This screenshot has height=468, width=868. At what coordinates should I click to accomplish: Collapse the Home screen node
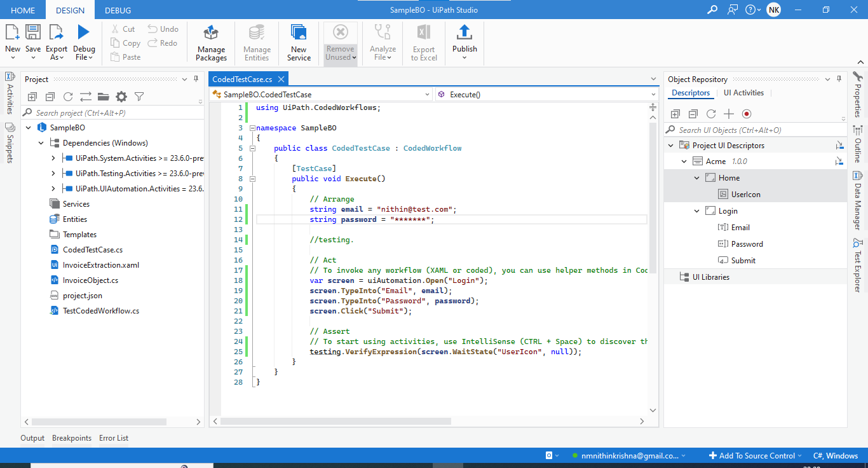(697, 178)
